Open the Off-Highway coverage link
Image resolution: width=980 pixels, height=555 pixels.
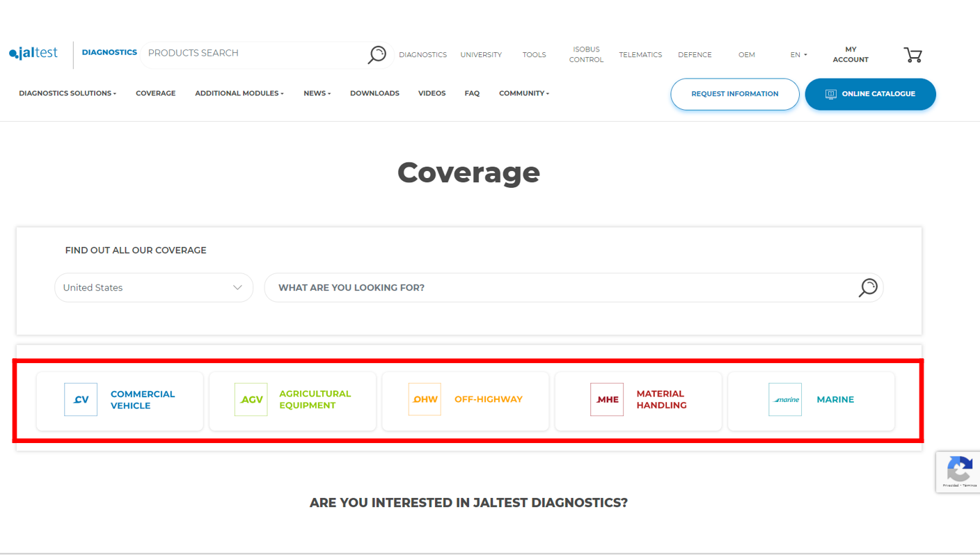click(x=466, y=401)
